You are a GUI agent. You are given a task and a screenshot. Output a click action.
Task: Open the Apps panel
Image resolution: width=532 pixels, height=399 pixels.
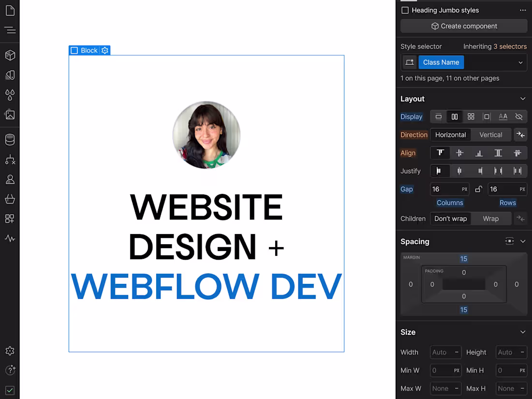pos(10,219)
